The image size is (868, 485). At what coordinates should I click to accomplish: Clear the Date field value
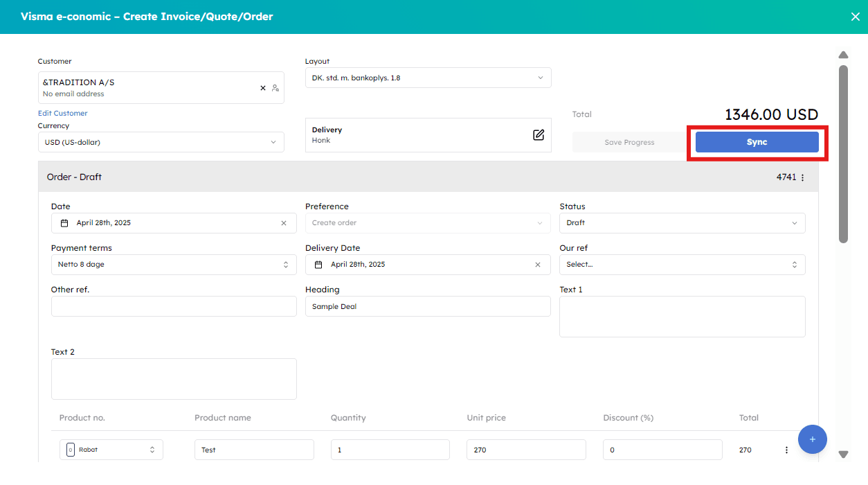click(284, 223)
